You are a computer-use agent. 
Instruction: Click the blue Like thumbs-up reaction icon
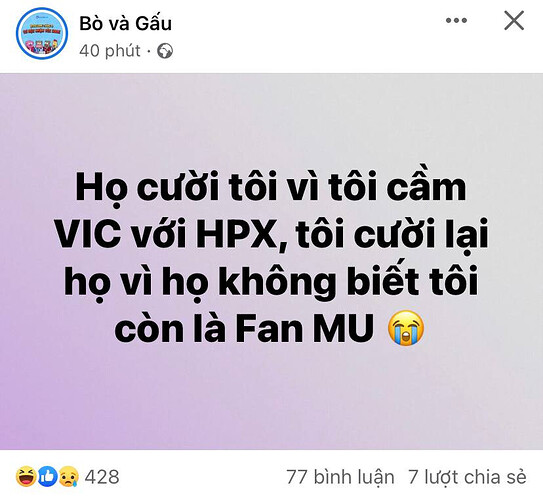pyautogui.click(x=47, y=477)
